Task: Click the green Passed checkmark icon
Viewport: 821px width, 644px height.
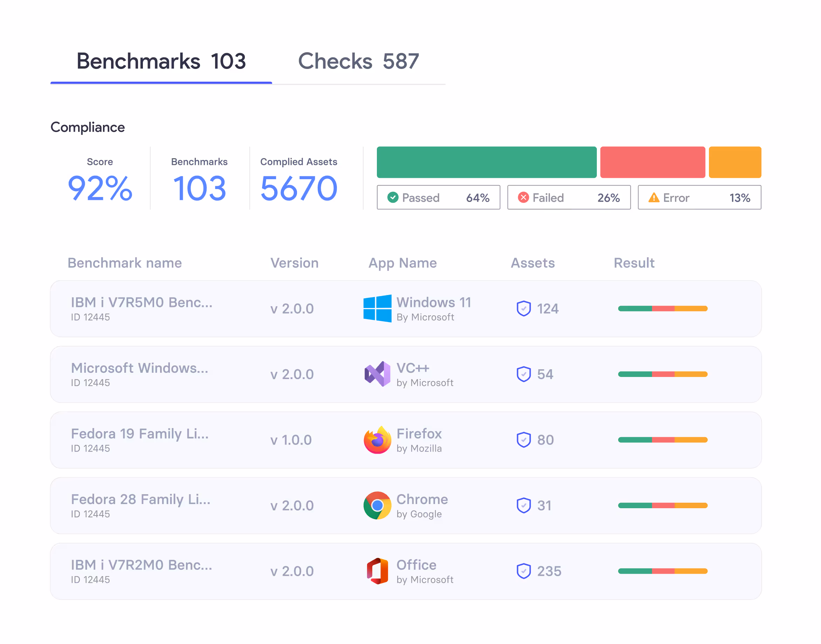Action: pos(393,197)
